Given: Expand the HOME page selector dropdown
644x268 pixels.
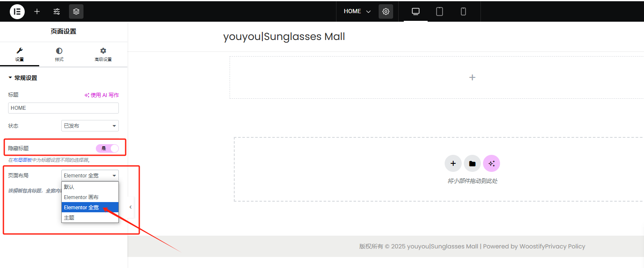Looking at the screenshot, I should [x=357, y=11].
